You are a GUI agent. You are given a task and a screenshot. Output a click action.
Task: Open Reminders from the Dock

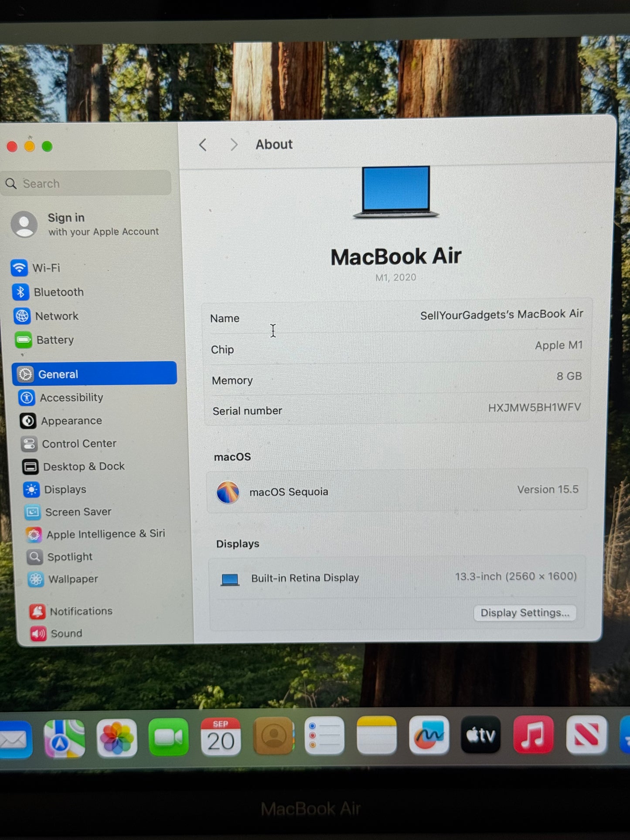coord(324,736)
